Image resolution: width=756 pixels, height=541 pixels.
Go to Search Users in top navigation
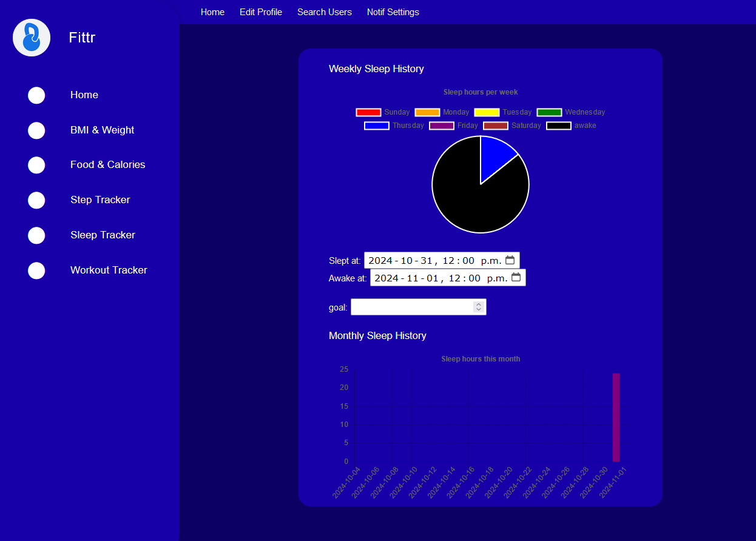(325, 12)
